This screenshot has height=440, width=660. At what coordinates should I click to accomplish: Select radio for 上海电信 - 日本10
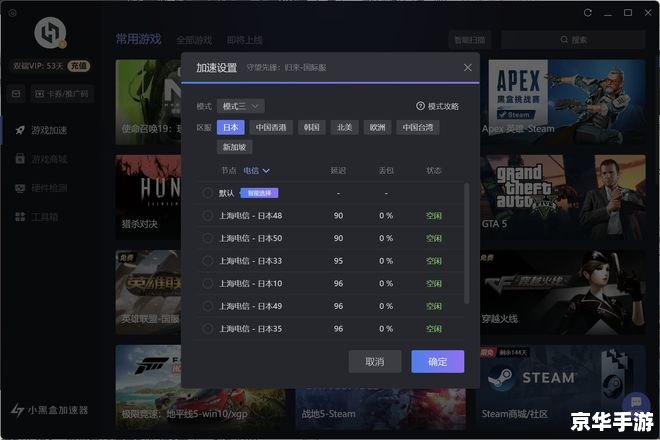[207, 283]
